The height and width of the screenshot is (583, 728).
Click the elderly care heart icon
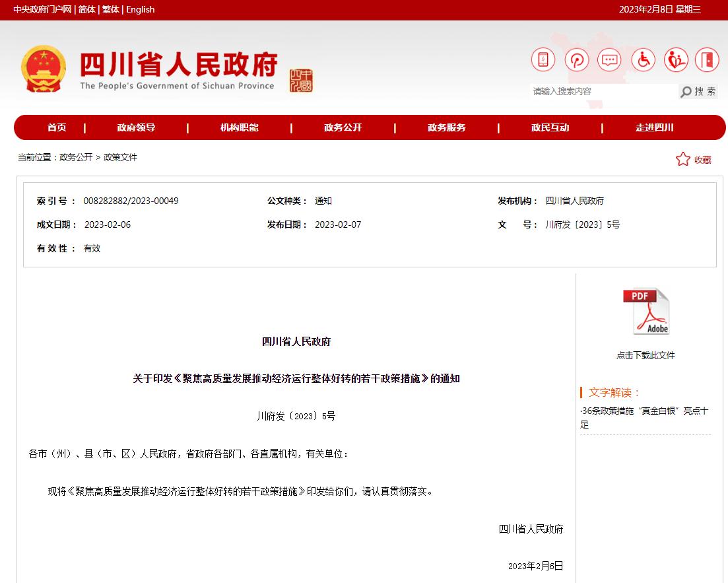point(676,60)
